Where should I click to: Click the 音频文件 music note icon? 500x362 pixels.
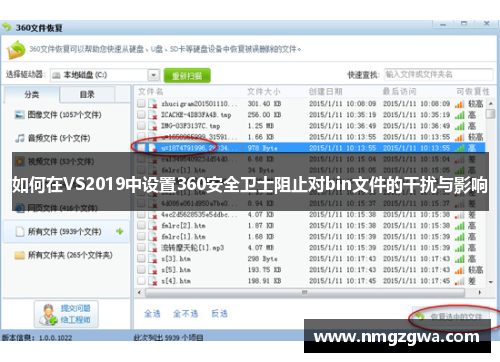[x=20, y=138]
